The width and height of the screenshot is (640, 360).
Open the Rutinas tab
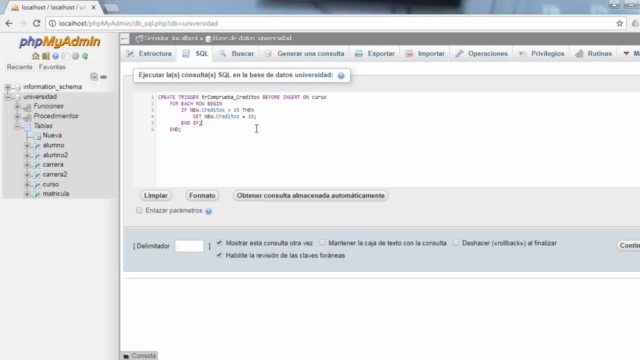point(593,53)
